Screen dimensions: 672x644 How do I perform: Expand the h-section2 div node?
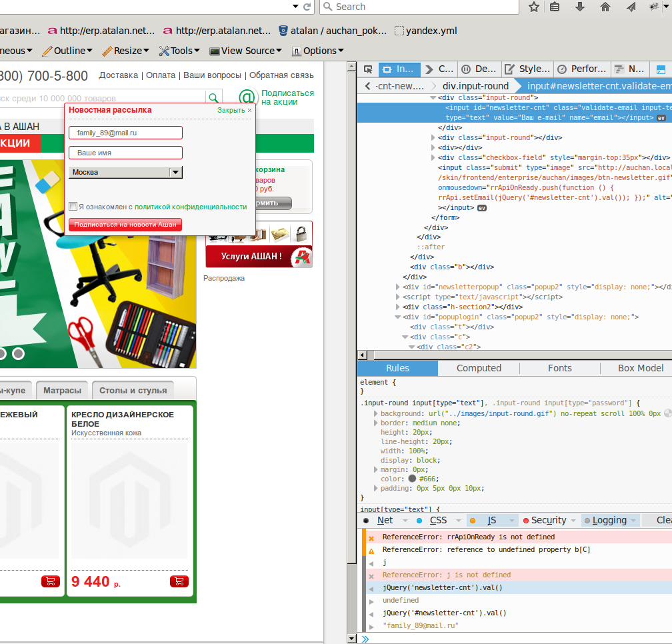pyautogui.click(x=398, y=307)
